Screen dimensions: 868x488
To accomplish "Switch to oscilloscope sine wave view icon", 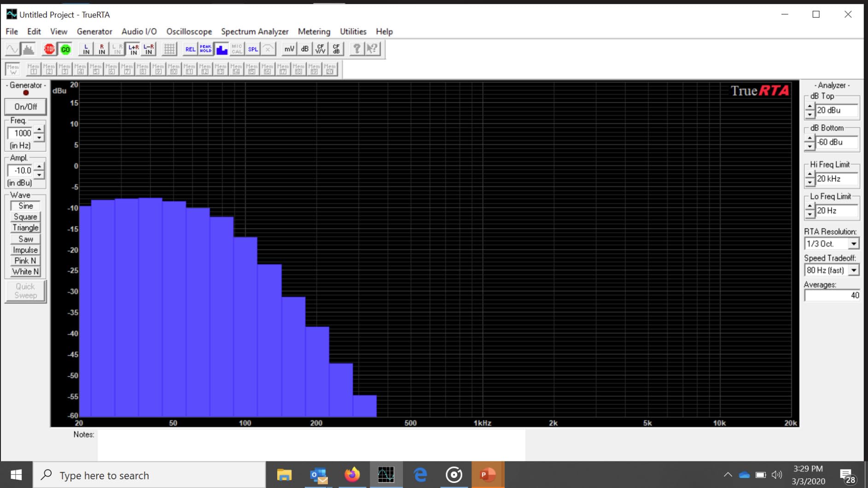I will pyautogui.click(x=12, y=49).
